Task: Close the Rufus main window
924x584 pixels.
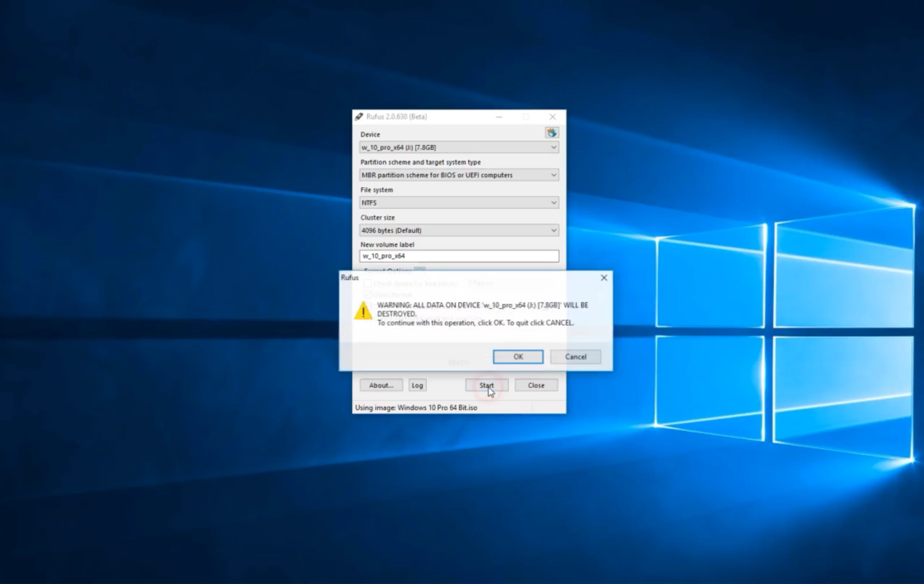Action: click(x=553, y=117)
